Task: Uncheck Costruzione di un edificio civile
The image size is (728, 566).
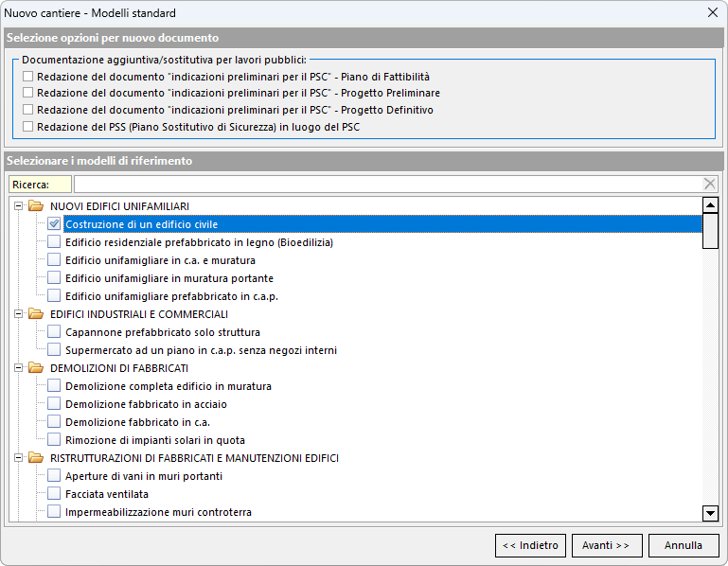Action: pyautogui.click(x=54, y=224)
